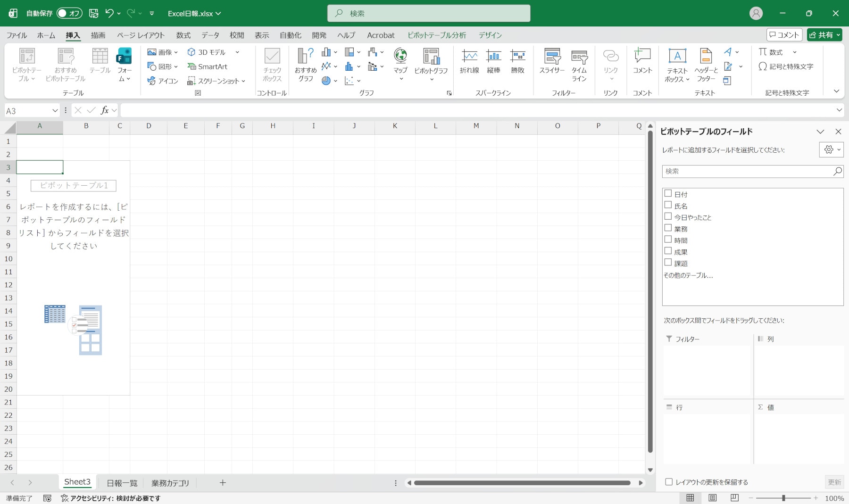The image size is (849, 504).
Task: Click the Recommended Charts (おすすめグラフ) icon
Action: tap(305, 58)
